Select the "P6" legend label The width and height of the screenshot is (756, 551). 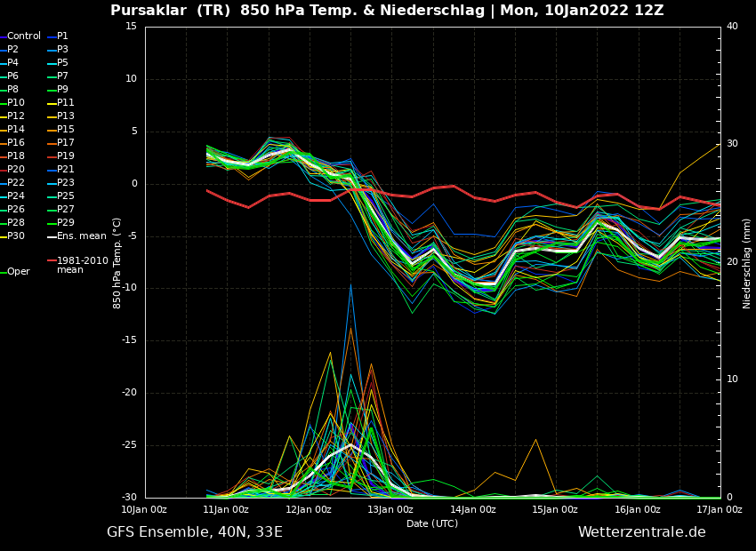coord(12,76)
